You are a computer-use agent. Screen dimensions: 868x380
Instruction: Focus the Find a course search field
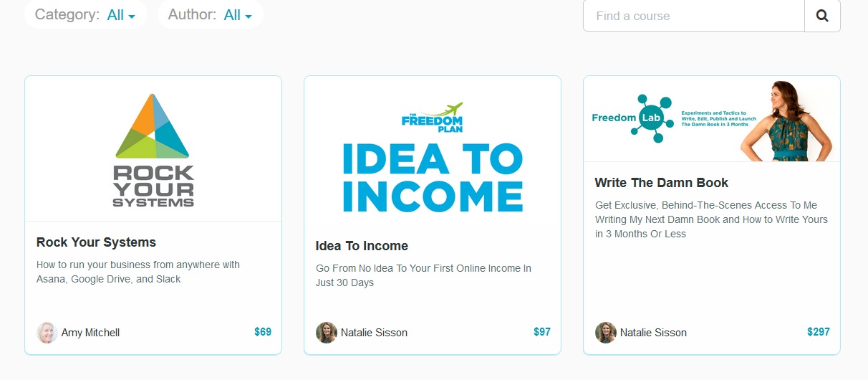694,16
